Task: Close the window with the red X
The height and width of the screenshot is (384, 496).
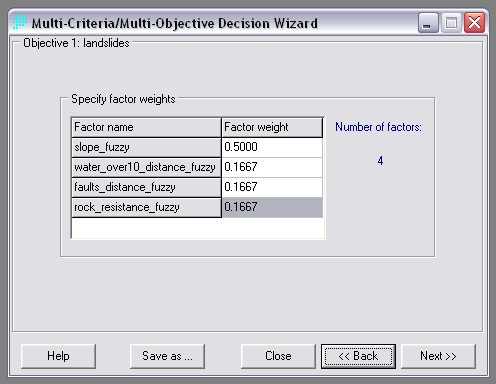Action: point(474,23)
